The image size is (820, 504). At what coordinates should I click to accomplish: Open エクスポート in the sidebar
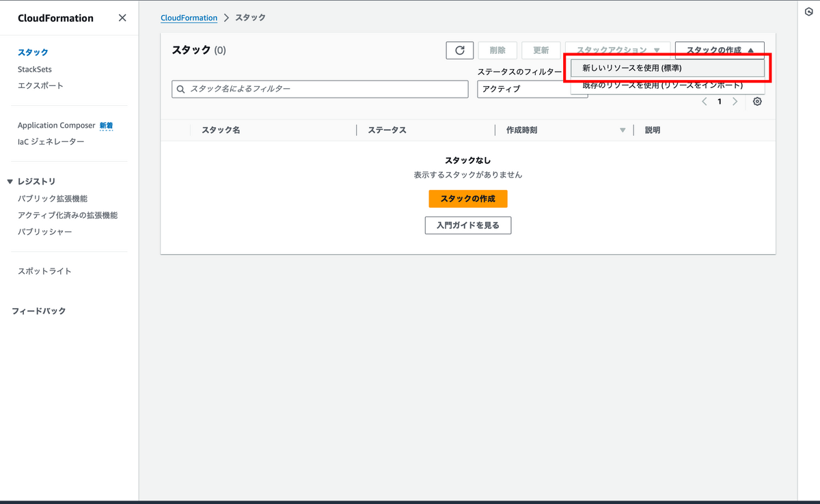(x=40, y=85)
